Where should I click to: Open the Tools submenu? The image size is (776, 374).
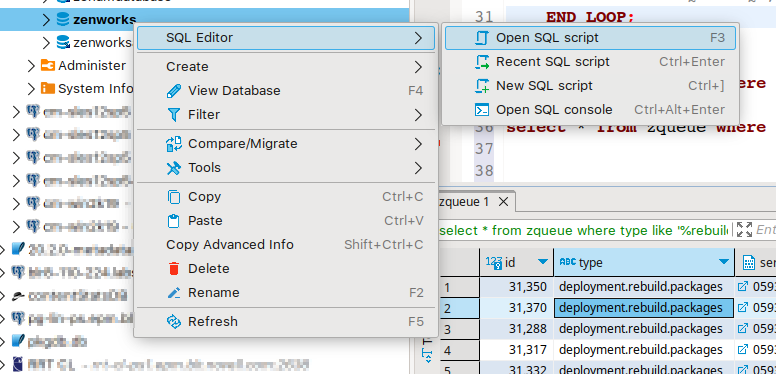coord(286,168)
